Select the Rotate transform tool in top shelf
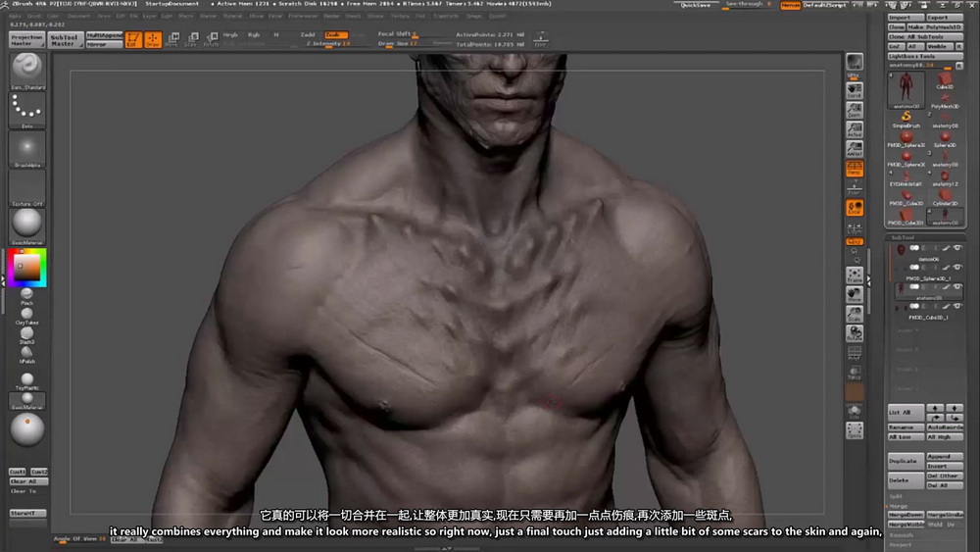Viewport: 980px width, 552px height. coord(212,39)
